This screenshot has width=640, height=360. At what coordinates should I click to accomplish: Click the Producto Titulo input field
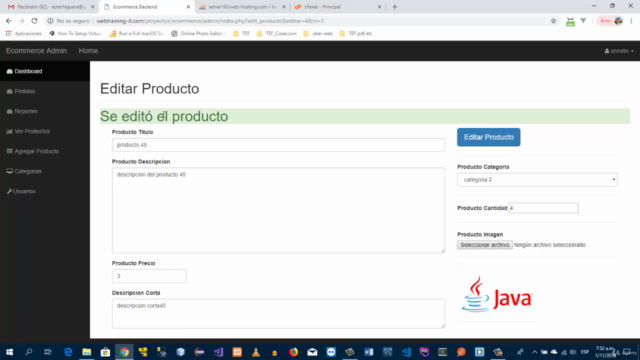(x=278, y=145)
